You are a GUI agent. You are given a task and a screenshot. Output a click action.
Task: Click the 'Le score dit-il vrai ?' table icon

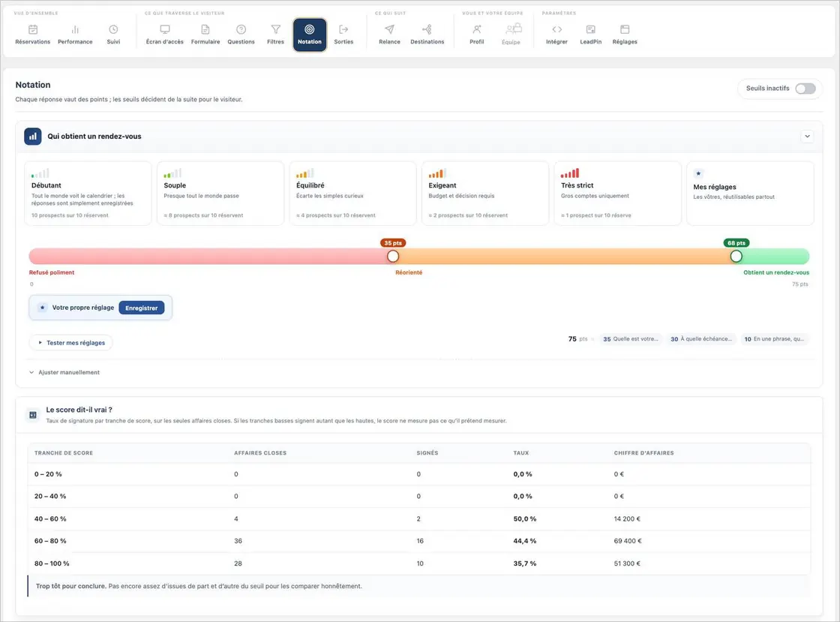coord(33,415)
